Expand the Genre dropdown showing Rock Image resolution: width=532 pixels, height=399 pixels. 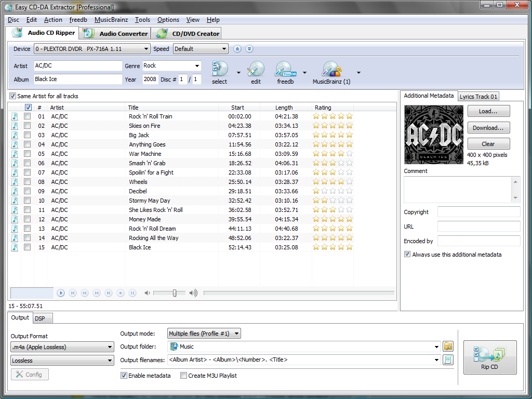click(197, 66)
